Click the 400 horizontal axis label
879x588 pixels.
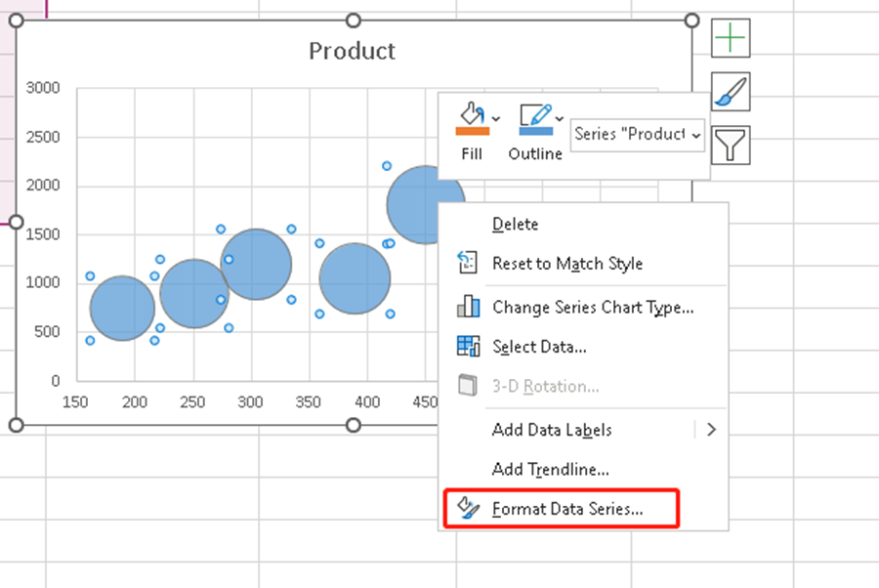pyautogui.click(x=367, y=401)
